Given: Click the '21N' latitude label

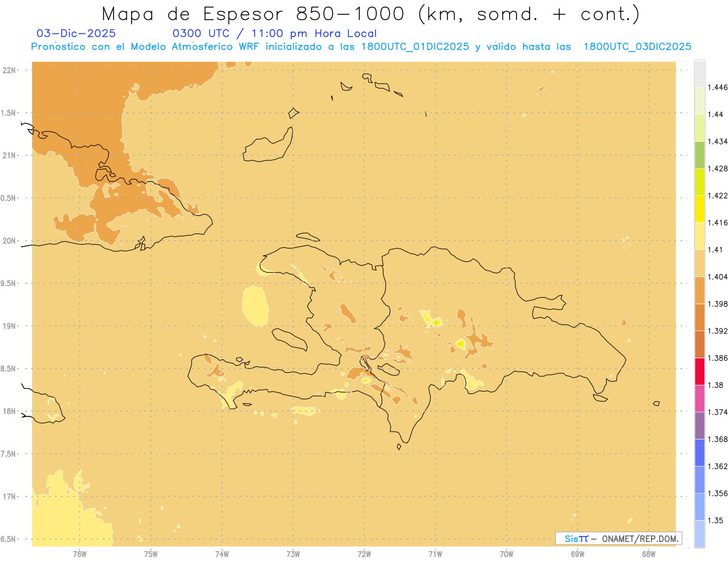Looking at the screenshot, I should (x=9, y=155).
